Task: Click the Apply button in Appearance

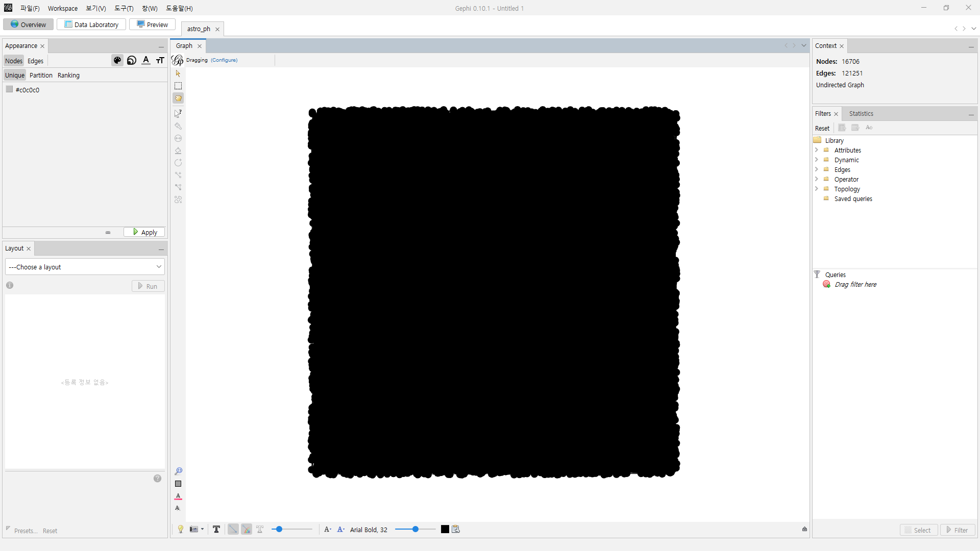Action: pos(144,232)
